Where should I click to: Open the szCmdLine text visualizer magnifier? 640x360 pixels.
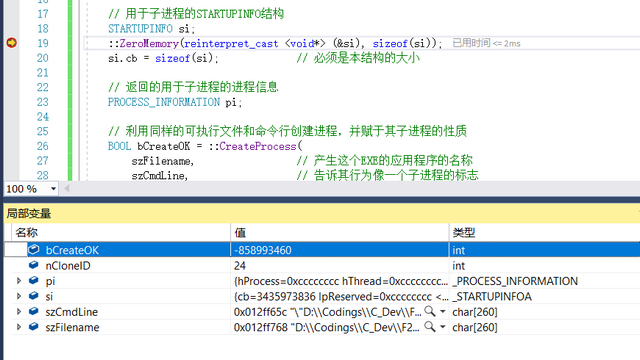(429, 311)
